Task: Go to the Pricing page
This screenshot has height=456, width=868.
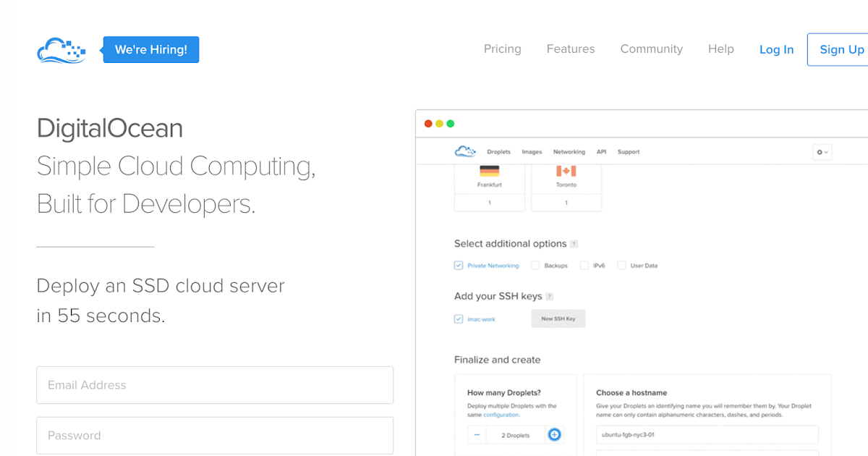Action: [x=503, y=49]
